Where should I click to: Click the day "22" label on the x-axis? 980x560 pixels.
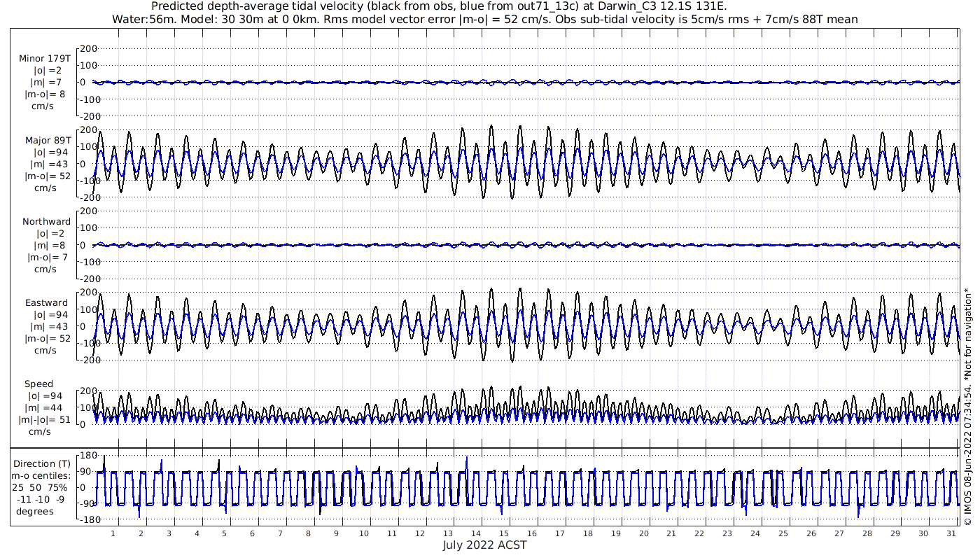(699, 533)
